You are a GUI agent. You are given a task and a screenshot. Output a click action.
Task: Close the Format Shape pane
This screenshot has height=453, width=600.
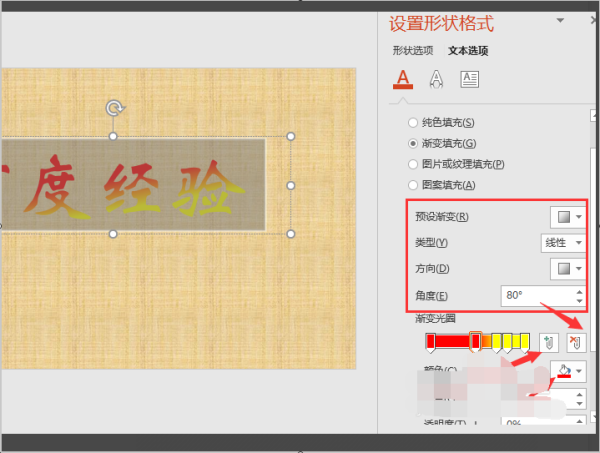(x=595, y=20)
